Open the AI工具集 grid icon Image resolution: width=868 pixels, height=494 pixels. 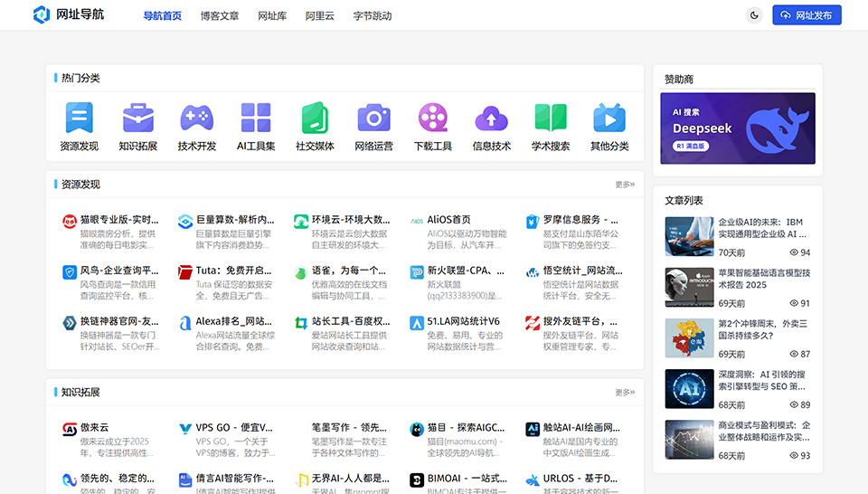point(256,118)
